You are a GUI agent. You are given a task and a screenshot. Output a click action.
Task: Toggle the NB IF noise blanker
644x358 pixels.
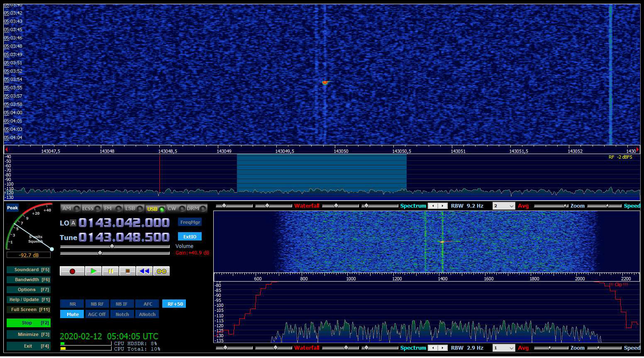122,304
